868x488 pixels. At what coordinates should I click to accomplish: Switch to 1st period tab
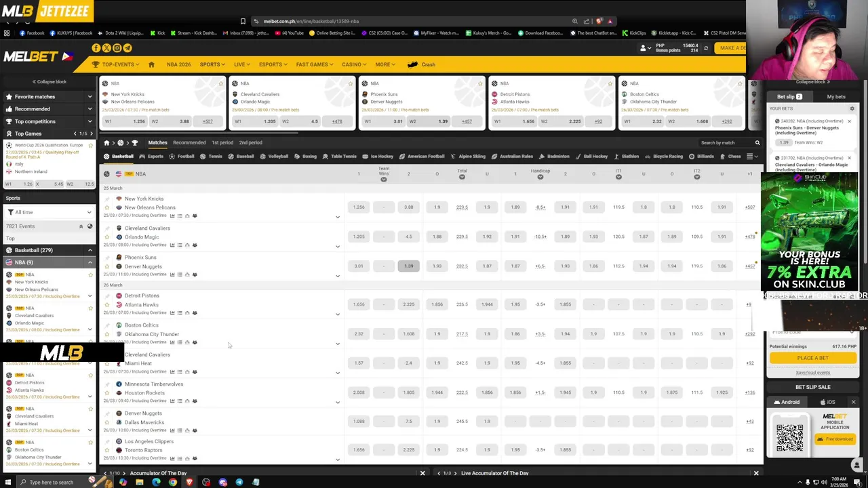[x=222, y=143]
